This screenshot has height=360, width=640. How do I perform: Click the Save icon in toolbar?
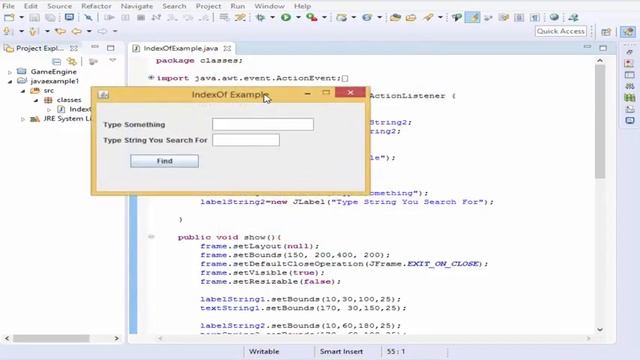35,18
